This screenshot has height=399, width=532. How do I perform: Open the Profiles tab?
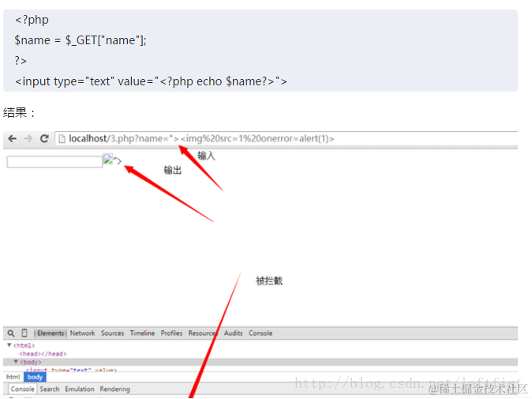coord(171,333)
